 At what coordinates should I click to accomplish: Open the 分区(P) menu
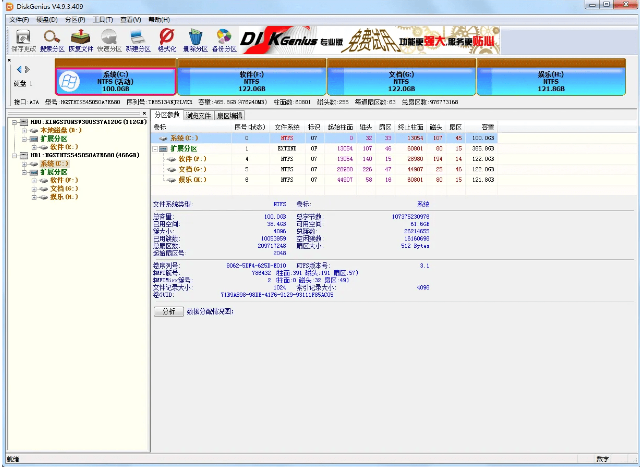pyautogui.click(x=75, y=19)
